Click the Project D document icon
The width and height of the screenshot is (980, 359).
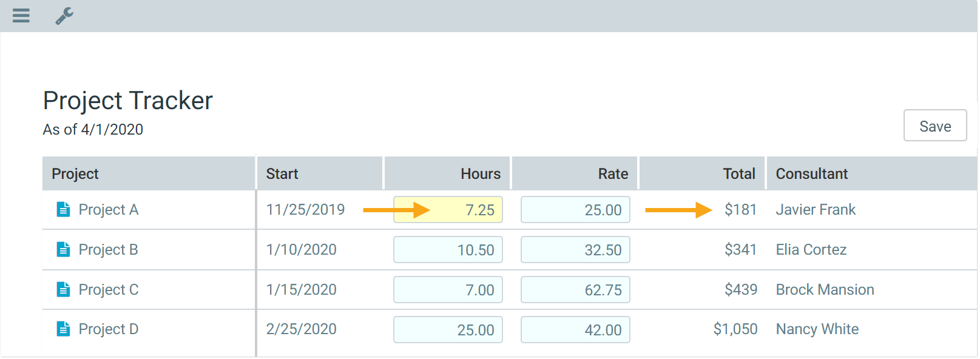coord(63,329)
